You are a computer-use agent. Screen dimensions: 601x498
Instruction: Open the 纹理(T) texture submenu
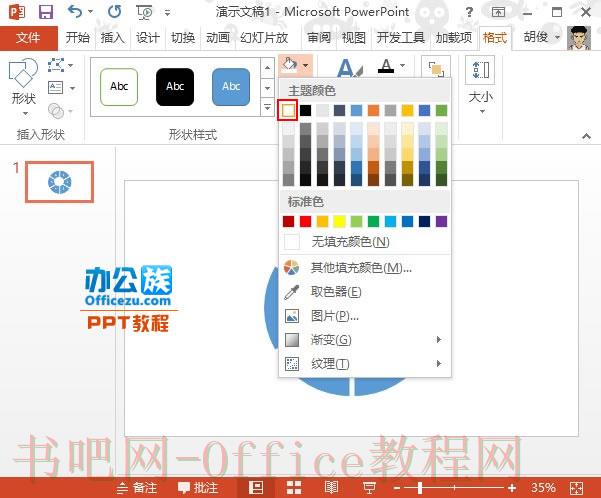coord(365,363)
